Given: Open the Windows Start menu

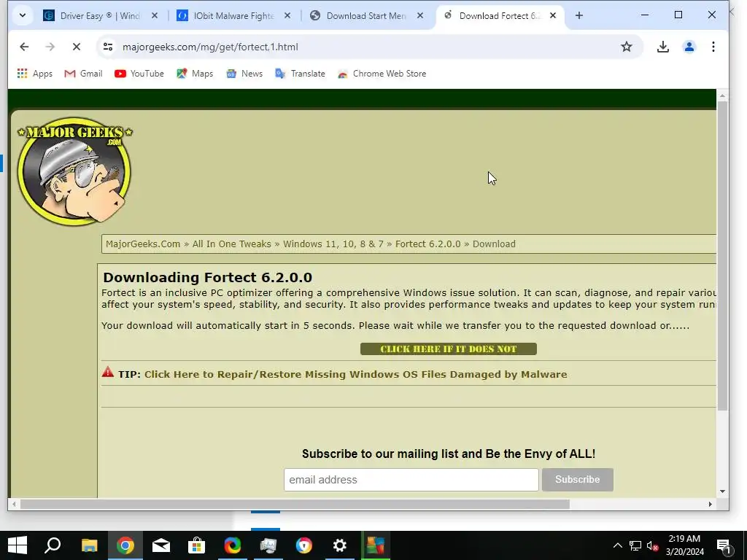Looking at the screenshot, I should [x=18, y=545].
